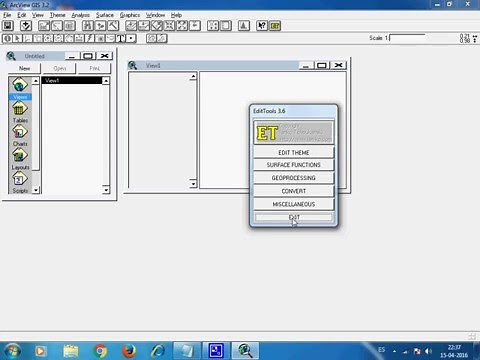Click EXIT in EditTools dialog
This screenshot has width=480, height=360.
pyautogui.click(x=294, y=217)
